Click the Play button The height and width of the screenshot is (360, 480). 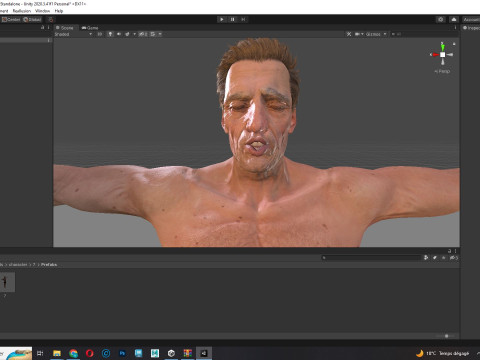pyautogui.click(x=222, y=19)
